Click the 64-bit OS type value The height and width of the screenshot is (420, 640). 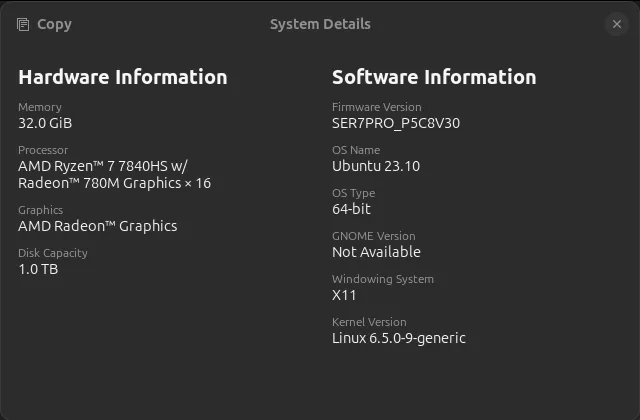pyautogui.click(x=353, y=209)
